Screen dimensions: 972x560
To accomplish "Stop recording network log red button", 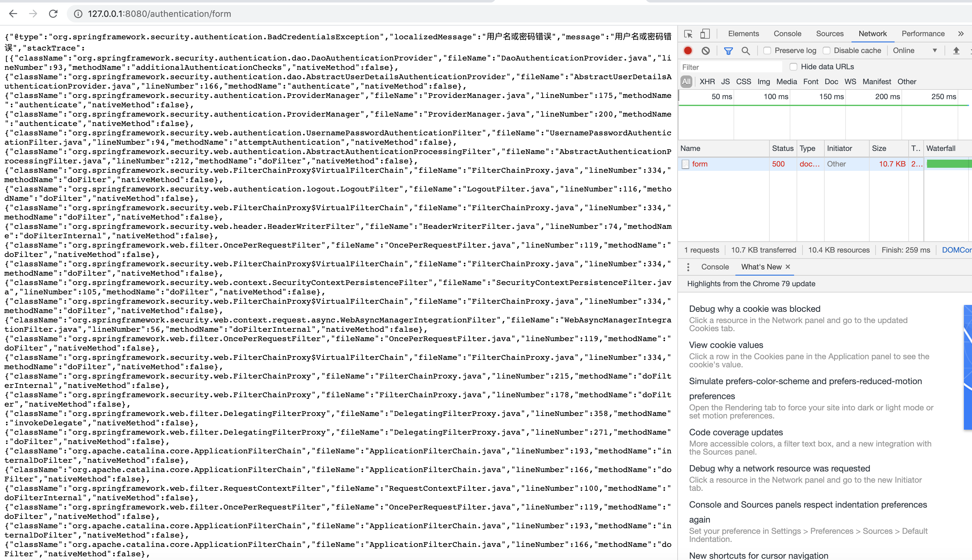I will (688, 51).
